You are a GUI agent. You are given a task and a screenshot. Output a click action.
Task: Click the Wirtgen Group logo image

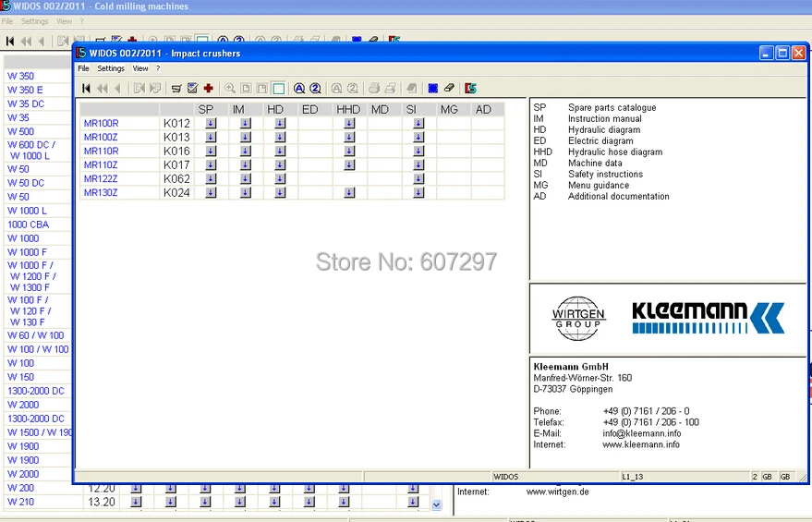tap(578, 319)
